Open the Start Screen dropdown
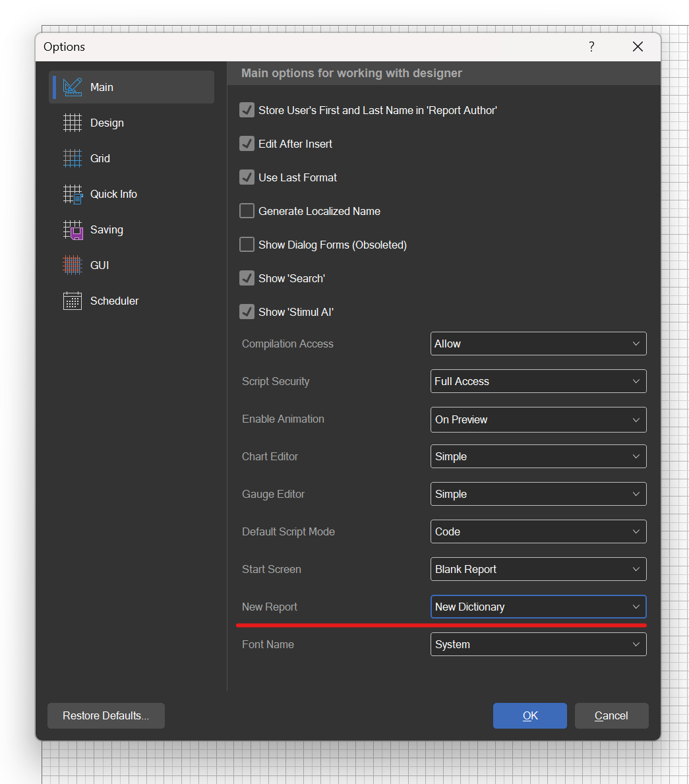 (539, 569)
